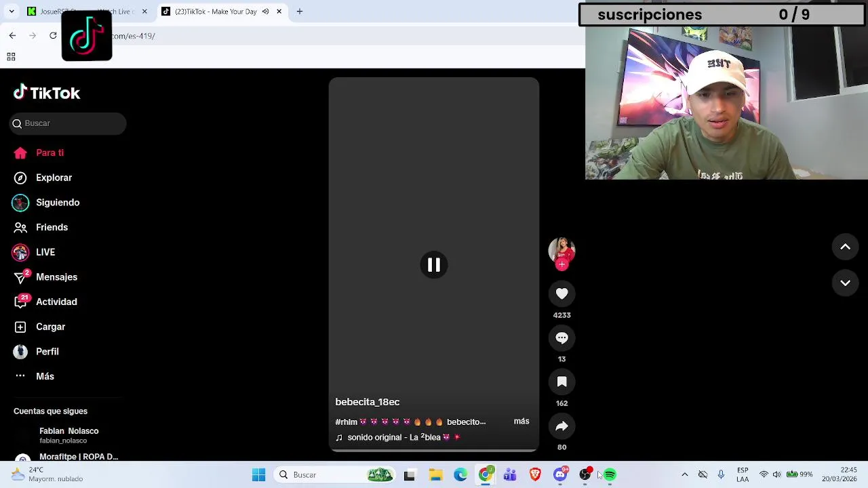Screen dimensions: 868x488
Task: Open the ESP LAA language switcher
Action: (x=743, y=474)
